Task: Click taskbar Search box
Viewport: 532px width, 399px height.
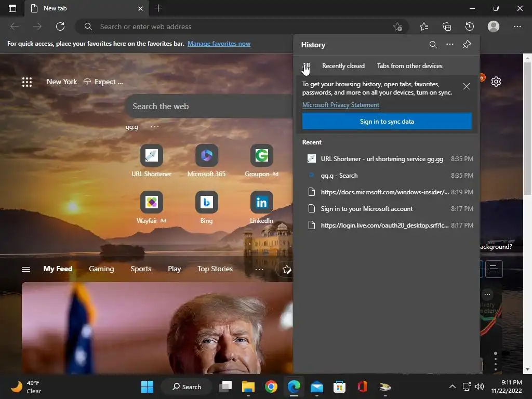Action: pos(187,387)
